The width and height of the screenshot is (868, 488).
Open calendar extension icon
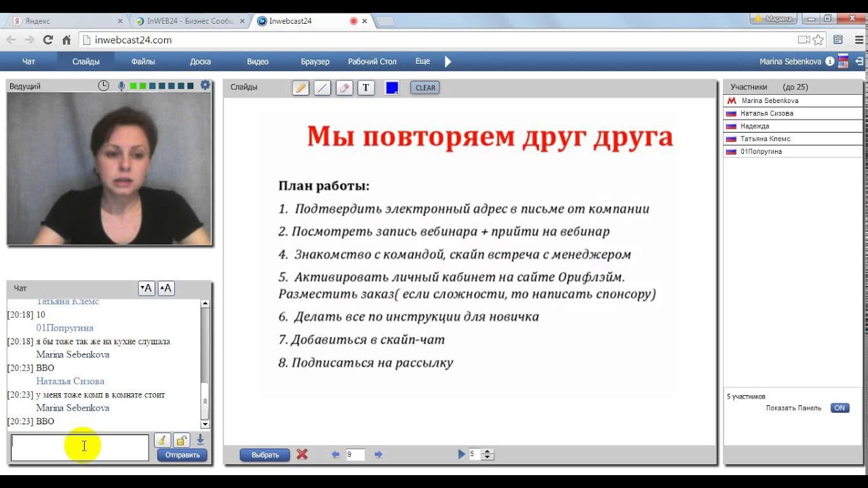click(838, 40)
